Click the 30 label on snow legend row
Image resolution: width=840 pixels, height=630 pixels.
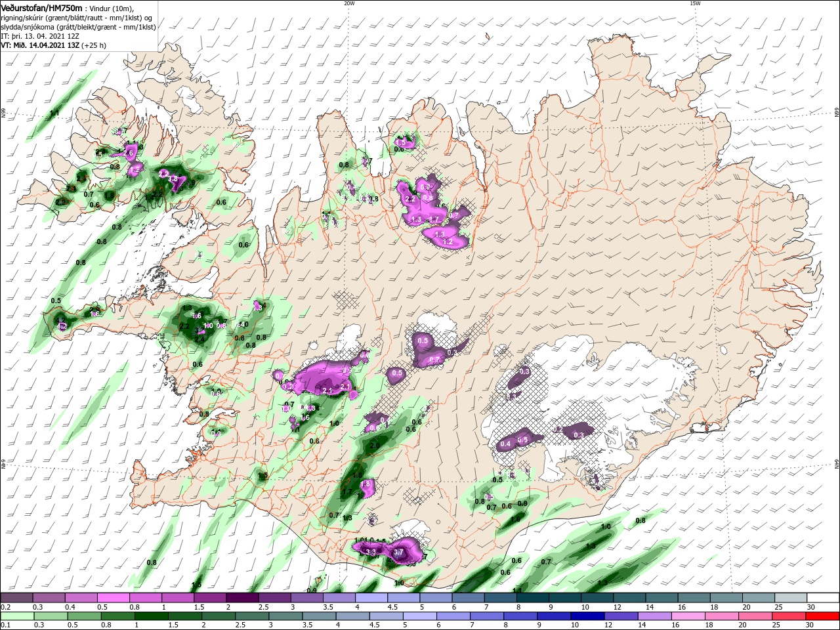810,607
